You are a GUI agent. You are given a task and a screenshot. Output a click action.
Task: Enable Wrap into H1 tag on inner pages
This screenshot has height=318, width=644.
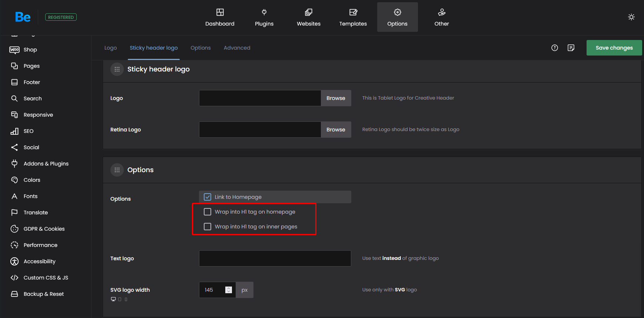(x=208, y=227)
